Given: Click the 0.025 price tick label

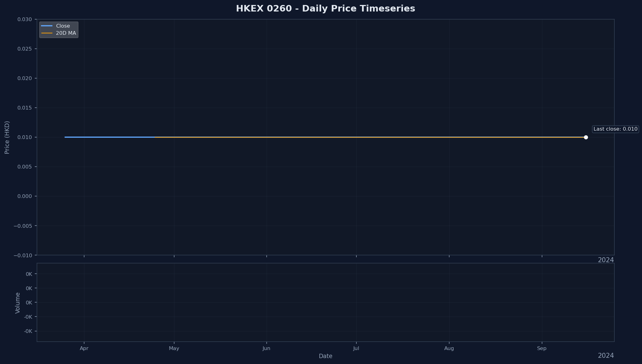Looking at the screenshot, I should point(25,49).
